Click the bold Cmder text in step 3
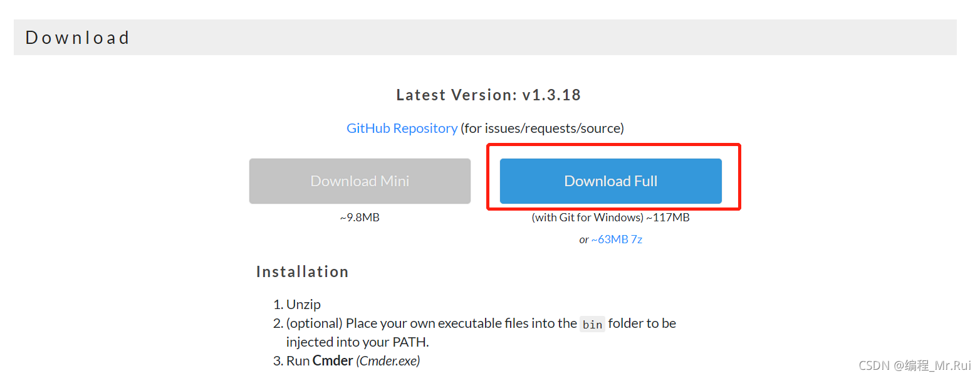The height and width of the screenshot is (378, 980). coord(333,361)
